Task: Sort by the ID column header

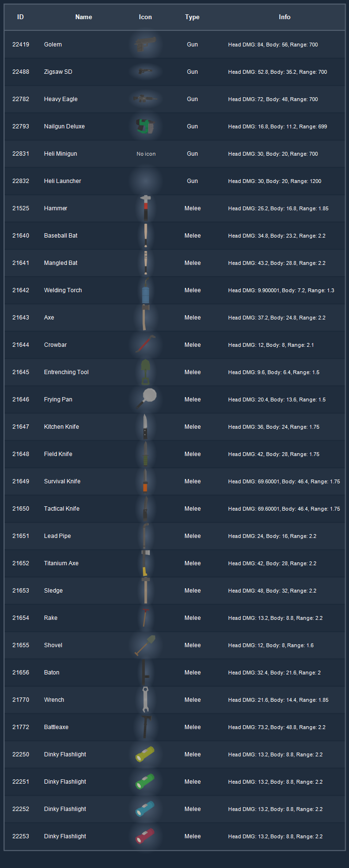Action: click(x=21, y=17)
